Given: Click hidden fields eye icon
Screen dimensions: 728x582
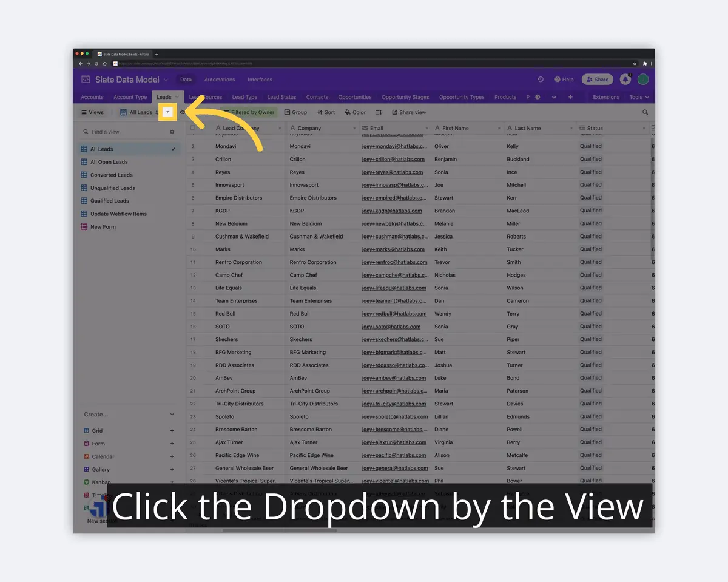Looking at the screenshot, I should (x=183, y=112).
